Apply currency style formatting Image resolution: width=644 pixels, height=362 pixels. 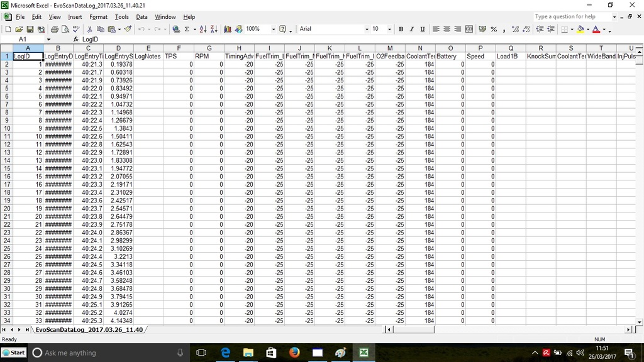482,29
